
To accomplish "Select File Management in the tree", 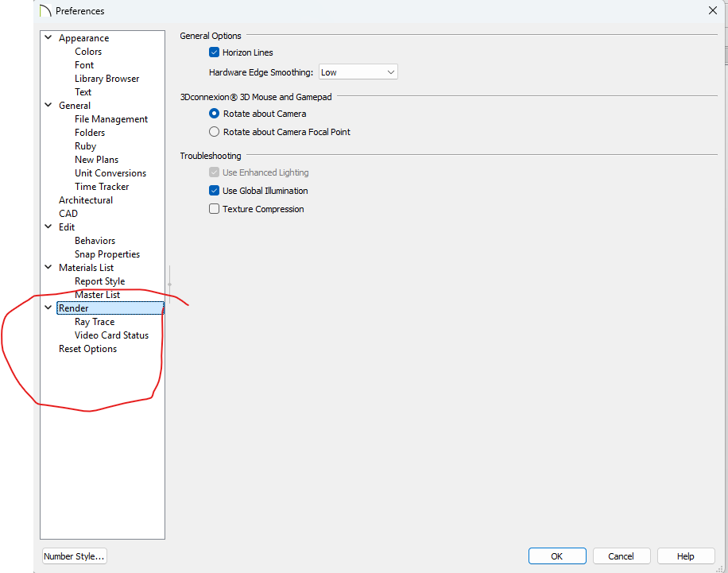I will pyautogui.click(x=110, y=119).
